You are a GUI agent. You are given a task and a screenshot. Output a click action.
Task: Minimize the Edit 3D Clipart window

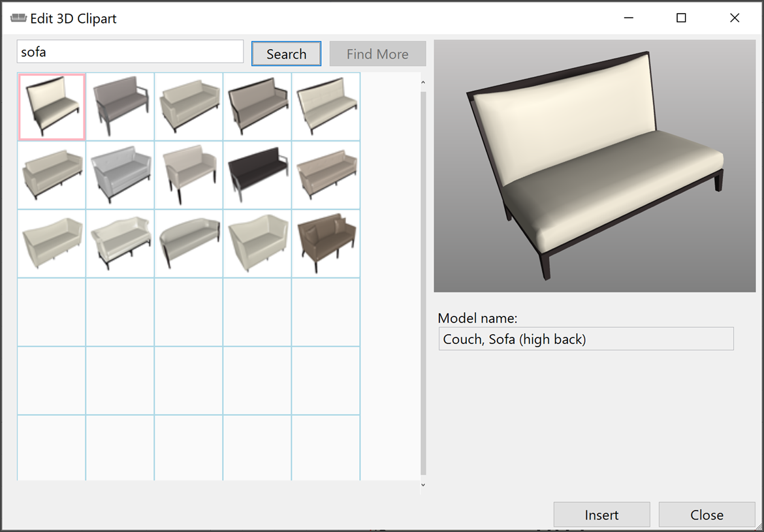[629, 18]
